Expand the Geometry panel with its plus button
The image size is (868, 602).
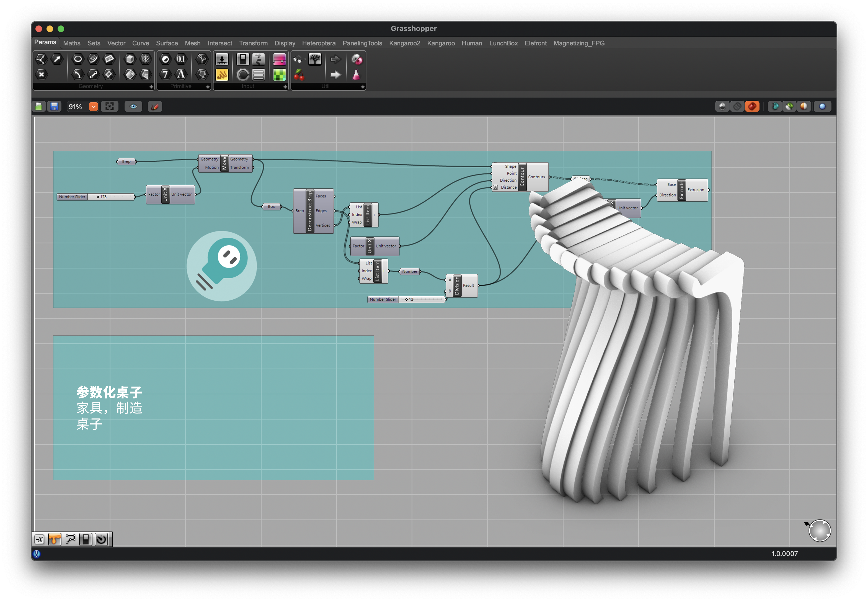point(151,87)
